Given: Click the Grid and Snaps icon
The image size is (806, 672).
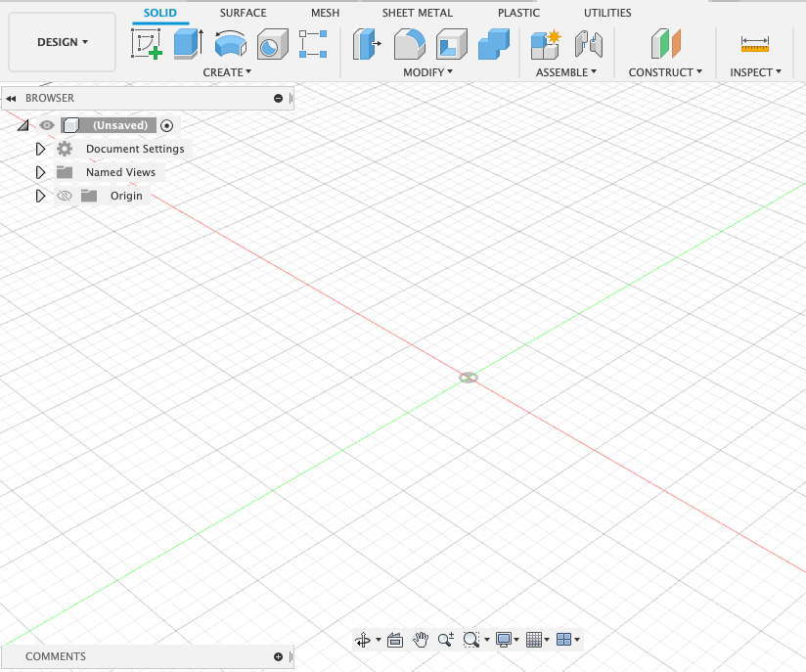Looking at the screenshot, I should (x=534, y=640).
